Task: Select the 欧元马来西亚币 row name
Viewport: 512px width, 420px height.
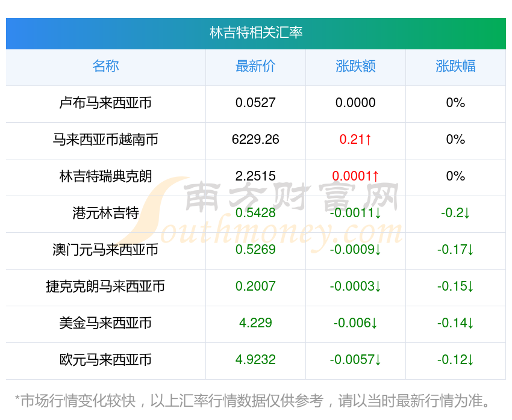Action: tap(105, 360)
